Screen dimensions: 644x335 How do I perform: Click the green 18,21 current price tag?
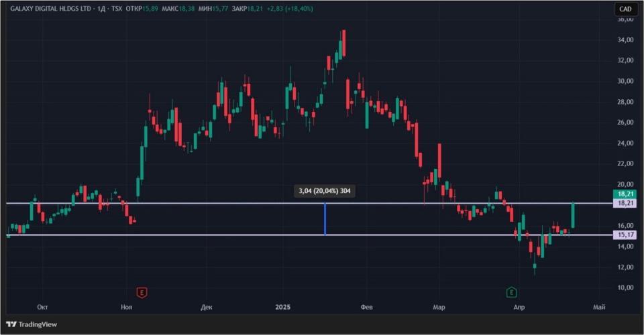pos(625,194)
